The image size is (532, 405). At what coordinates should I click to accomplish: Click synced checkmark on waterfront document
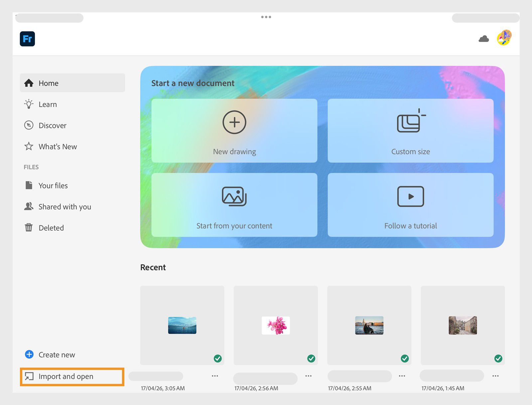pyautogui.click(x=405, y=358)
